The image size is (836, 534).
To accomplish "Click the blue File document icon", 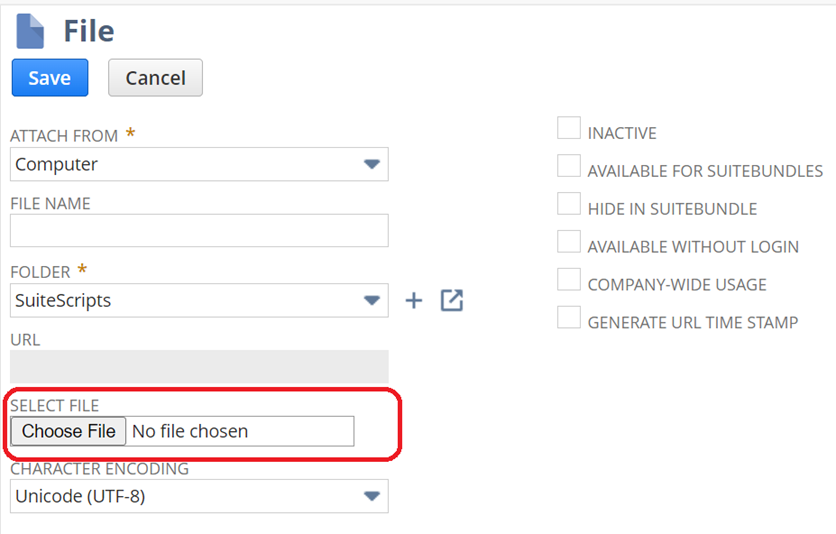I will [30, 31].
